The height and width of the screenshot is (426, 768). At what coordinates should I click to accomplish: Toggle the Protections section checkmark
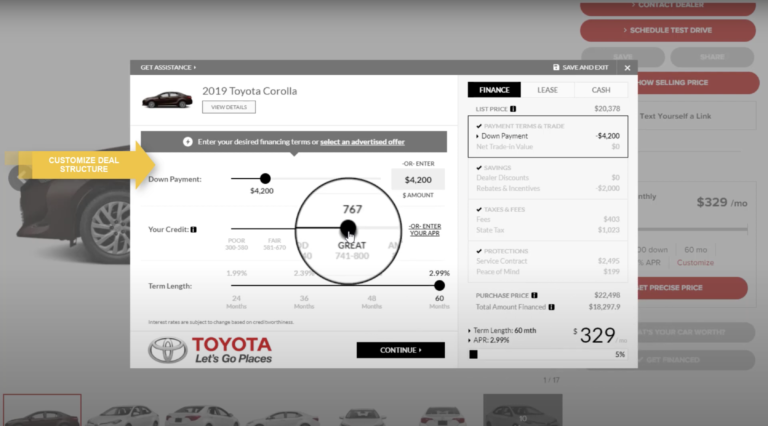[479, 251]
